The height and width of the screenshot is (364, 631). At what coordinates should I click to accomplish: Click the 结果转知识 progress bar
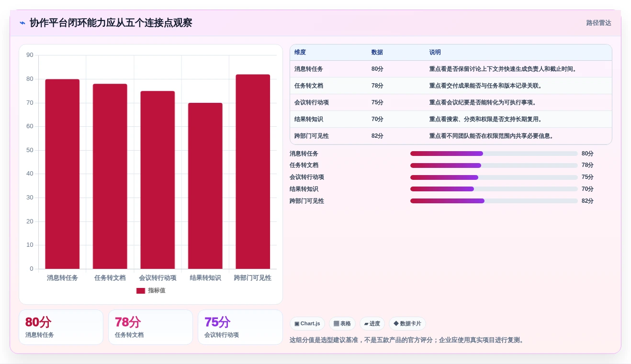pos(494,189)
